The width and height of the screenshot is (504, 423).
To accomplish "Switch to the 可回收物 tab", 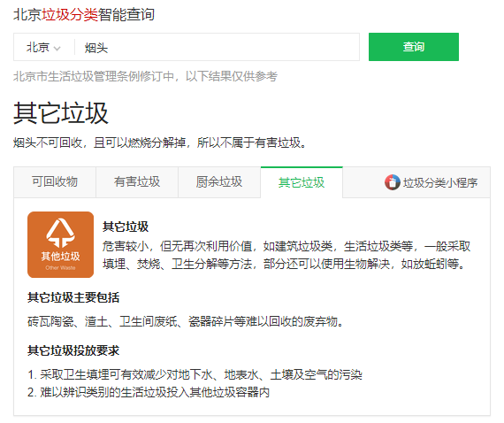I will (55, 182).
